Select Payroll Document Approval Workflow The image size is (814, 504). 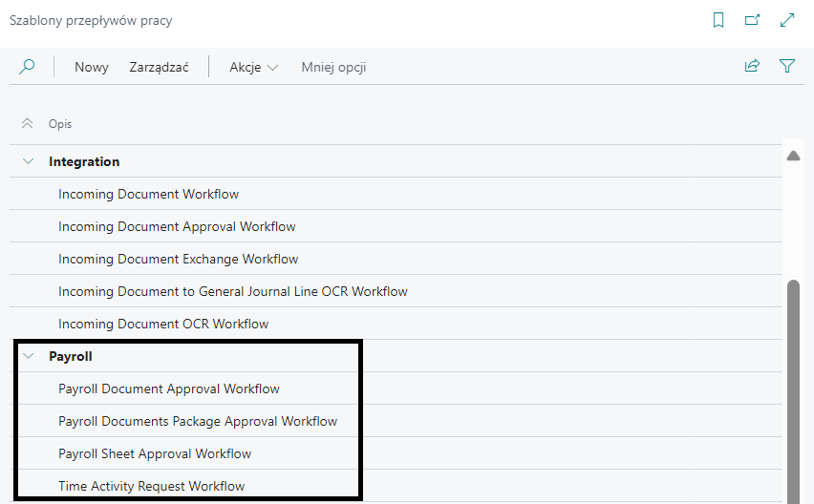(169, 389)
